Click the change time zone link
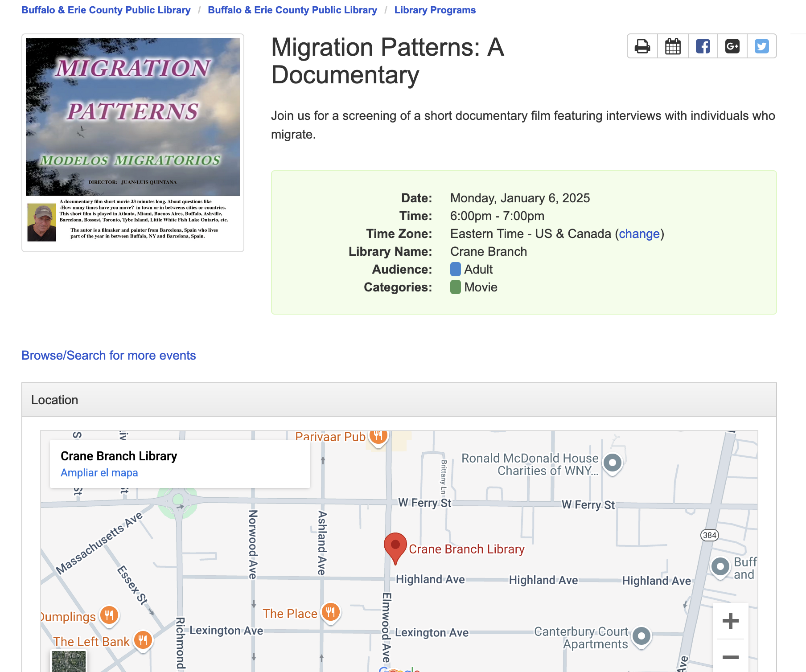This screenshot has width=806, height=672. (639, 234)
